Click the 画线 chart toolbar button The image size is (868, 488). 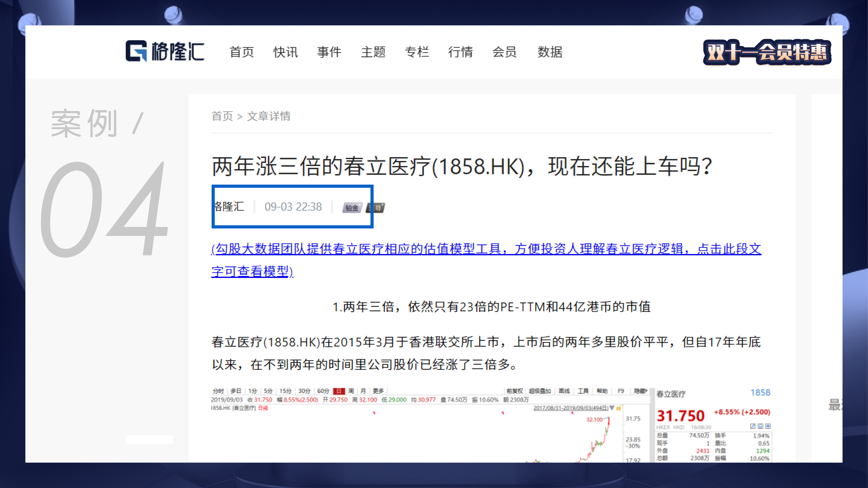coord(564,391)
